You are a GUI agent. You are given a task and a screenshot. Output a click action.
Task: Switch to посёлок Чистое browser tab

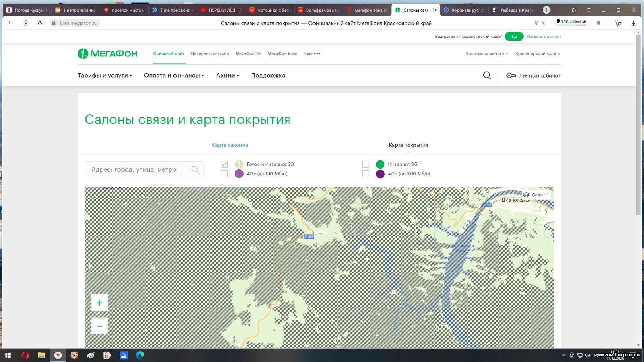point(124,10)
